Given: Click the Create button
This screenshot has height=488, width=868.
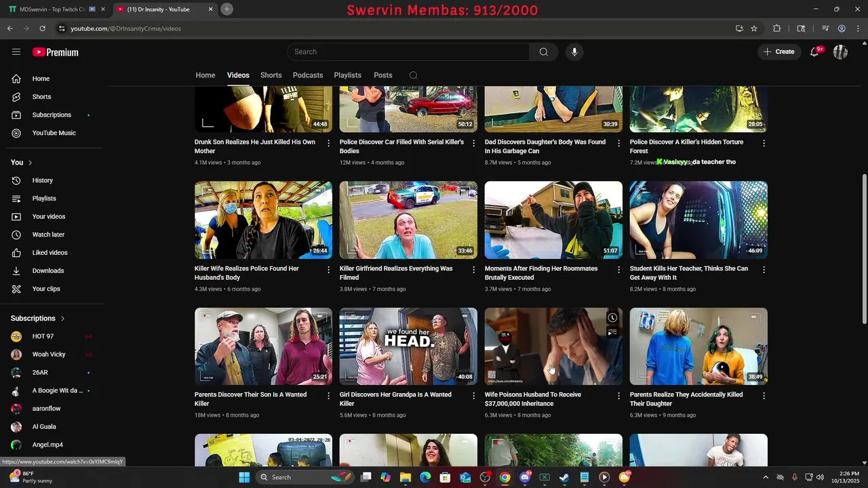Looking at the screenshot, I should click(x=778, y=52).
